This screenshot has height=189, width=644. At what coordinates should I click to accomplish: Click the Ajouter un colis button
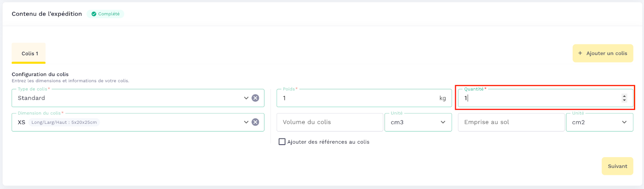click(603, 53)
